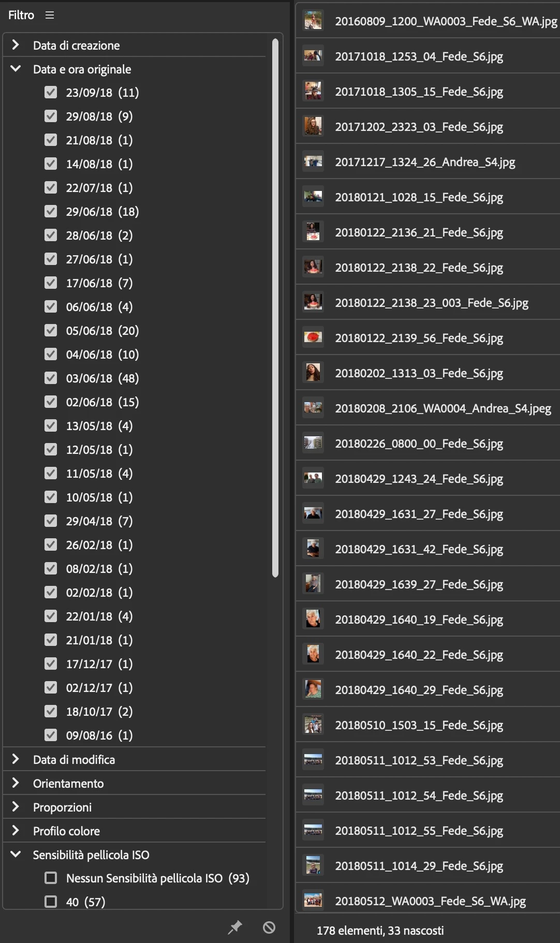
Task: Select thumbnail of 20180202_1313_03_Fede_S6.jpg
Action: click(x=313, y=373)
